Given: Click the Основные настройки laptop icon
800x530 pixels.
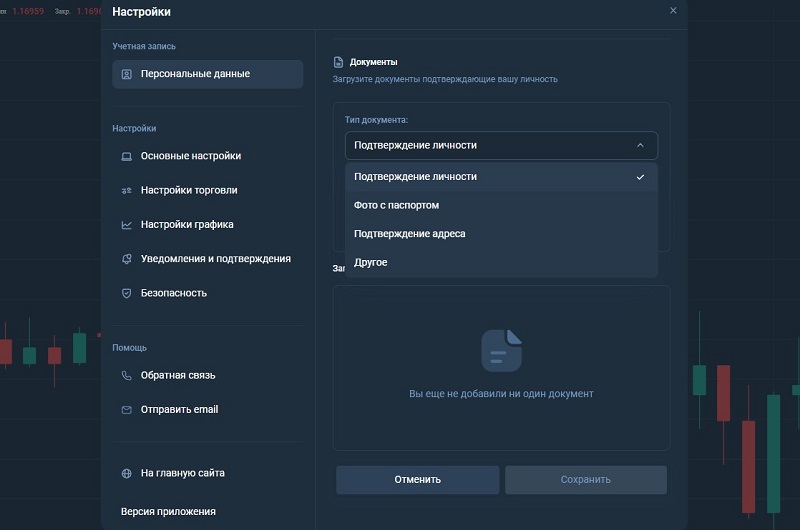Looking at the screenshot, I should tap(127, 156).
